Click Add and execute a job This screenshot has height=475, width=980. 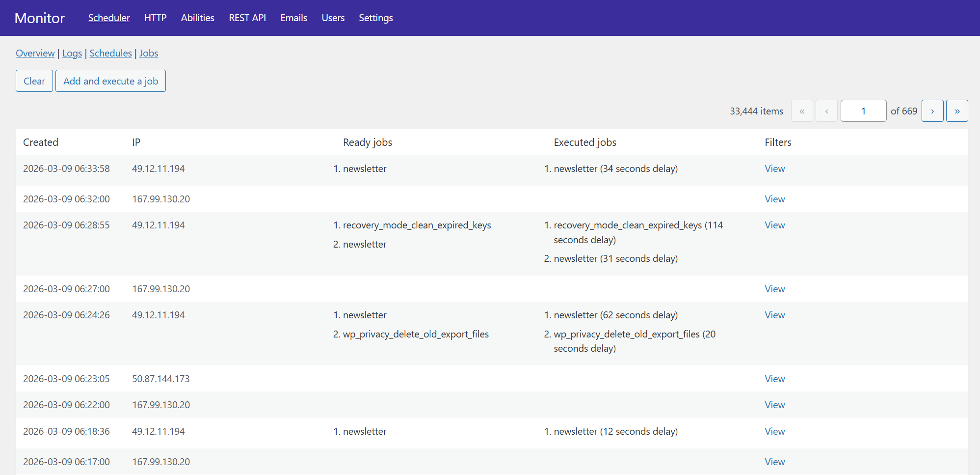point(110,81)
